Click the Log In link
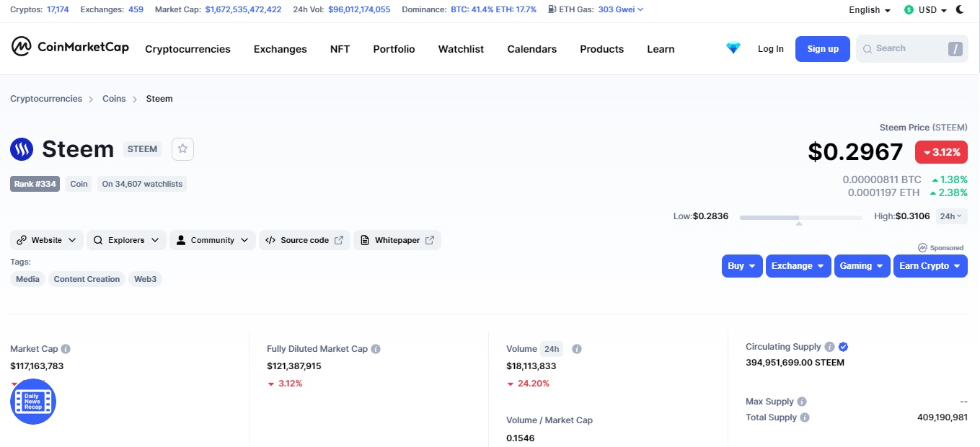The height and width of the screenshot is (447, 980). [x=770, y=48]
